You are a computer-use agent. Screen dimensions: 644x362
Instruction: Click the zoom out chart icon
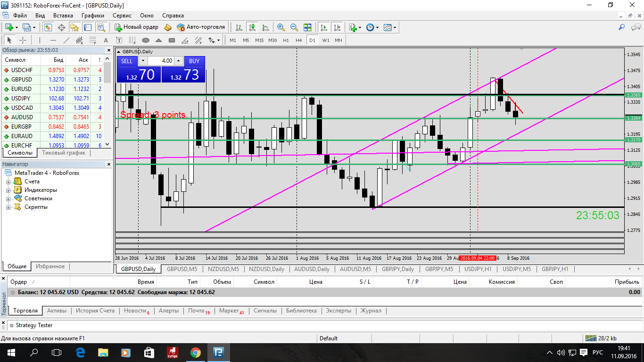point(294,27)
